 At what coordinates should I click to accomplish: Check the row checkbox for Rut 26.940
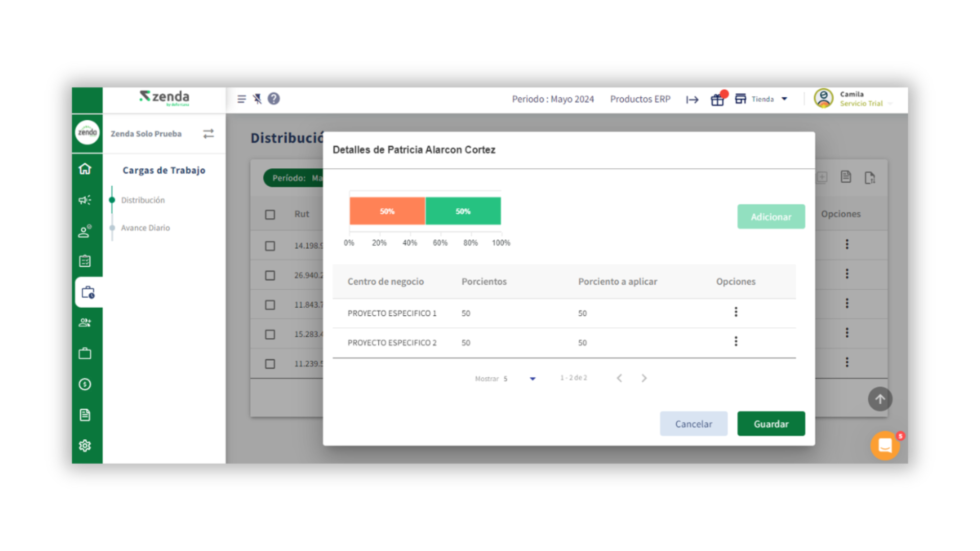(270, 275)
